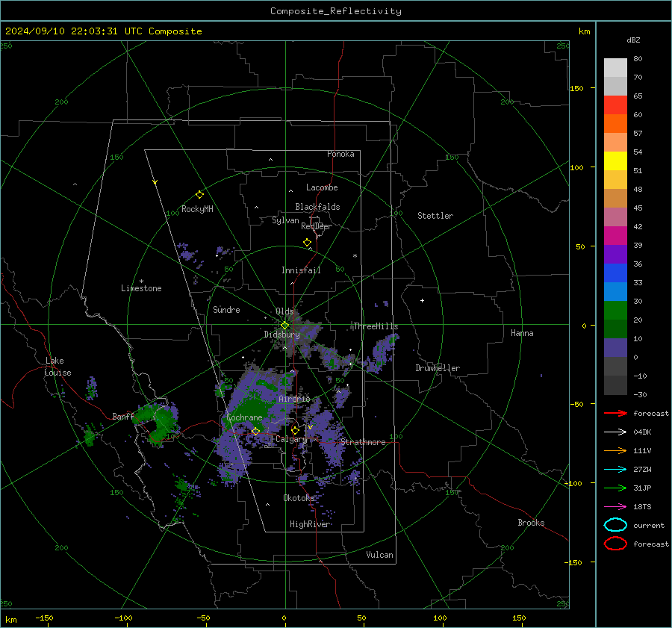The height and width of the screenshot is (628, 672).
Task: Click the Calgary city label
Action: coord(291,439)
